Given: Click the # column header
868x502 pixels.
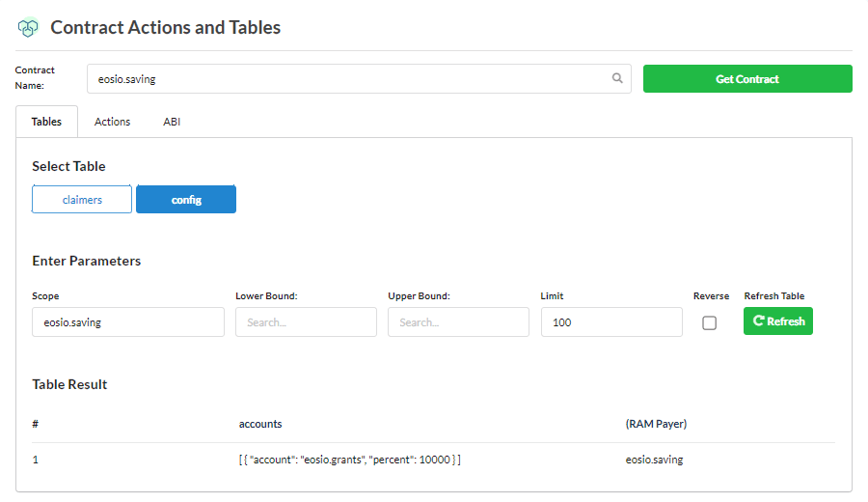Looking at the screenshot, I should pos(36,424).
